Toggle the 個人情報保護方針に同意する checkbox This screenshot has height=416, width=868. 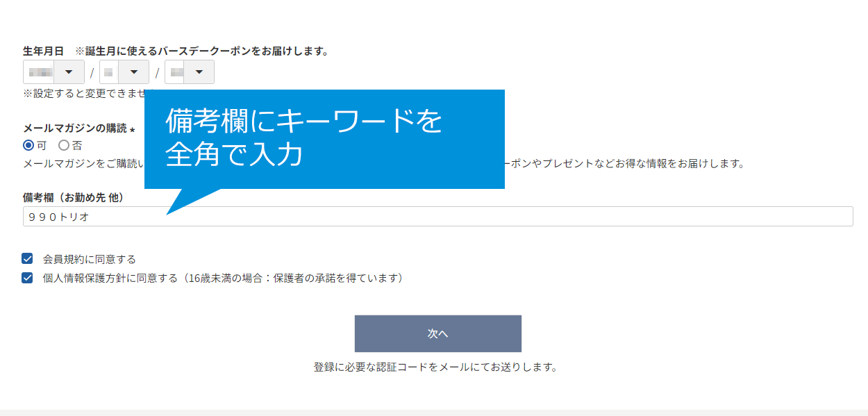click(28, 278)
